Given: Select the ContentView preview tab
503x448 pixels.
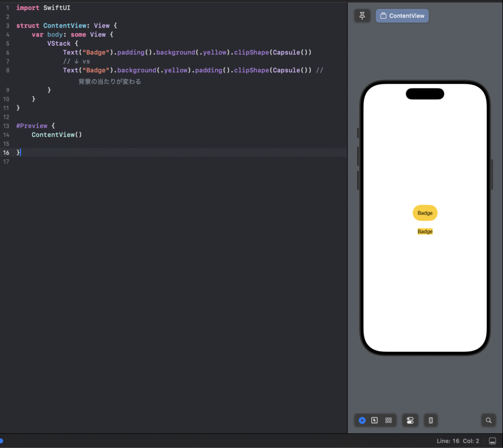Looking at the screenshot, I should 402,16.
